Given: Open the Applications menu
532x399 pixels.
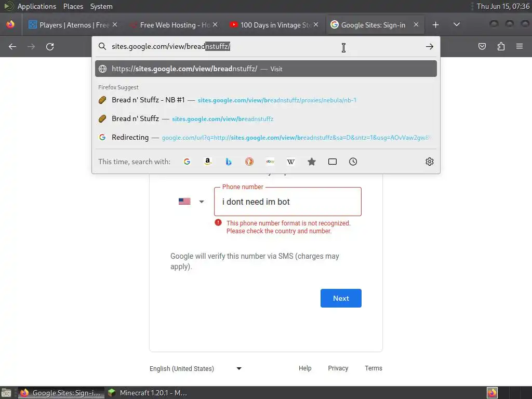Looking at the screenshot, I should tap(37, 6).
